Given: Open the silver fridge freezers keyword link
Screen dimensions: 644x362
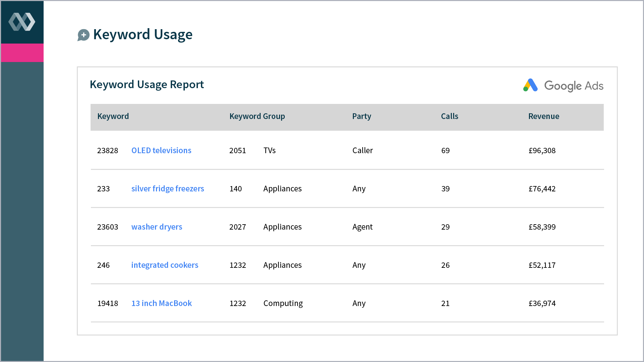Looking at the screenshot, I should 168,189.
